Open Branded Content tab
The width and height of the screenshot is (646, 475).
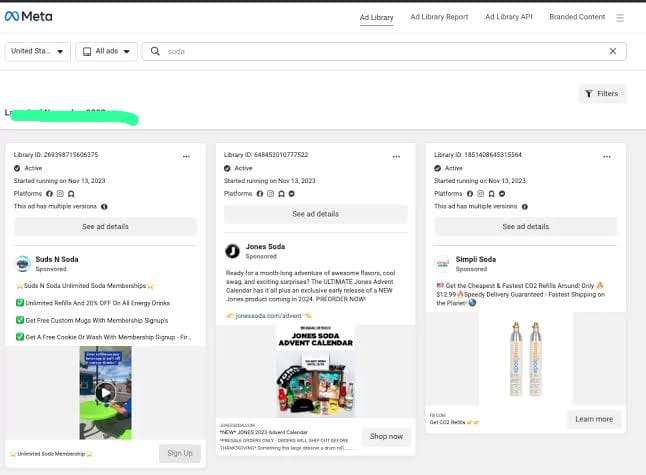[577, 17]
